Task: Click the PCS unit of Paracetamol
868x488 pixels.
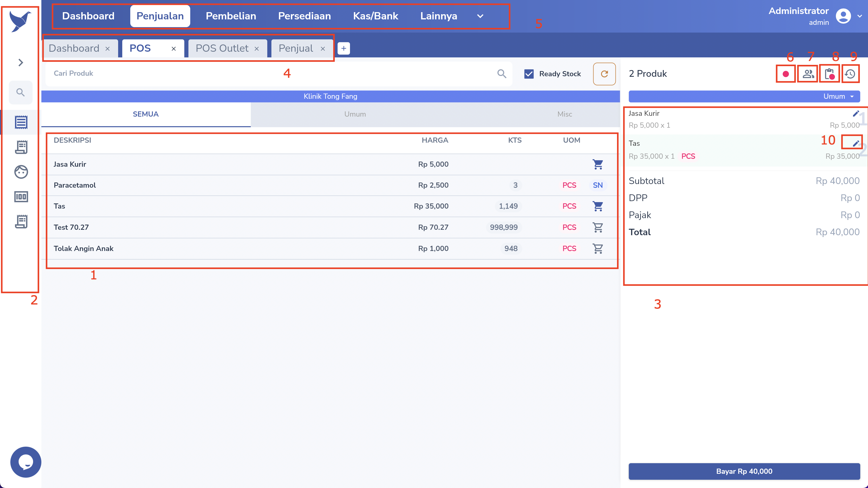Action: (x=569, y=185)
